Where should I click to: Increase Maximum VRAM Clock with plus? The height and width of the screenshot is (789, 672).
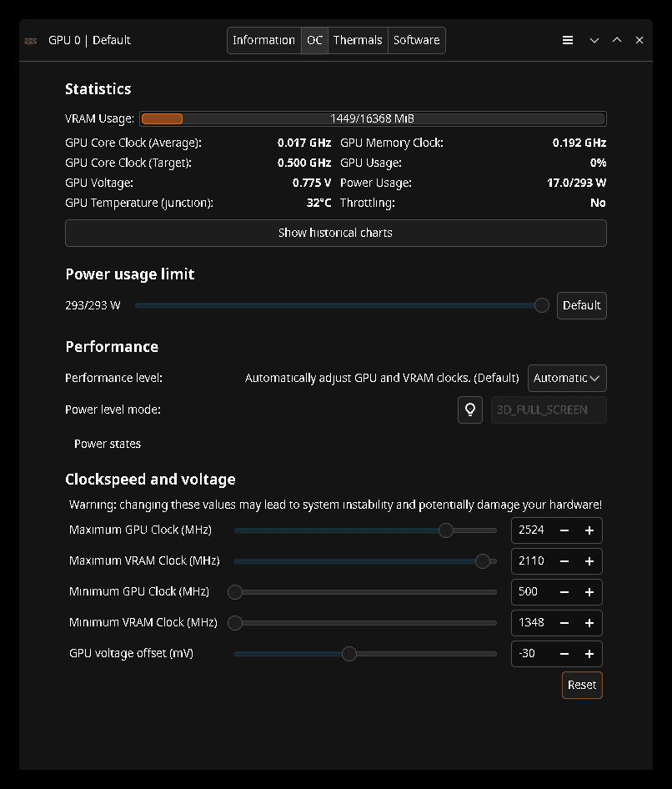coord(589,561)
